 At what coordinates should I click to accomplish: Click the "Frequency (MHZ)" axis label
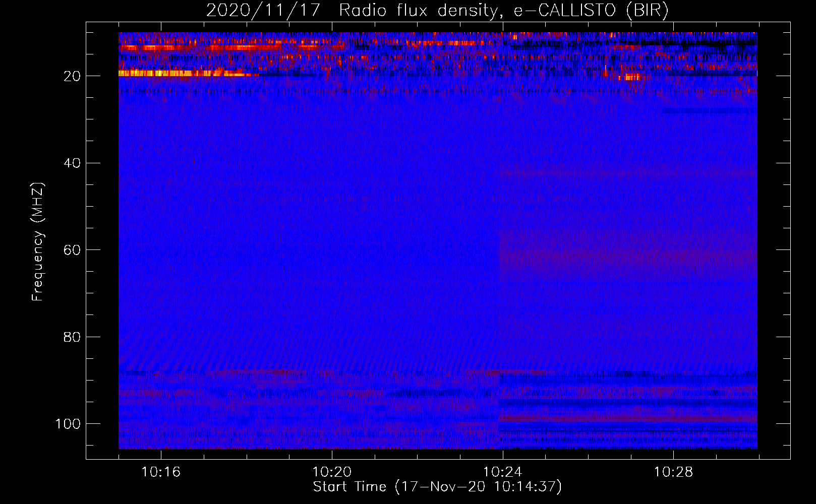(38, 241)
